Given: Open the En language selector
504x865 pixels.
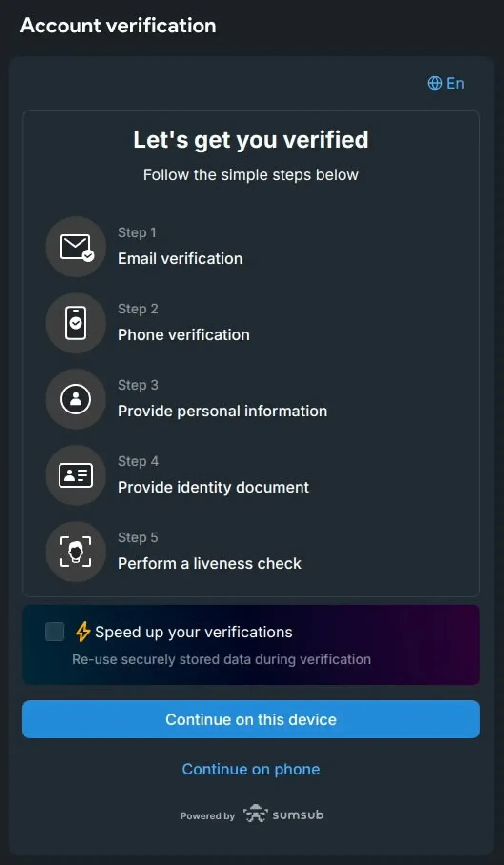Looking at the screenshot, I should coord(446,83).
